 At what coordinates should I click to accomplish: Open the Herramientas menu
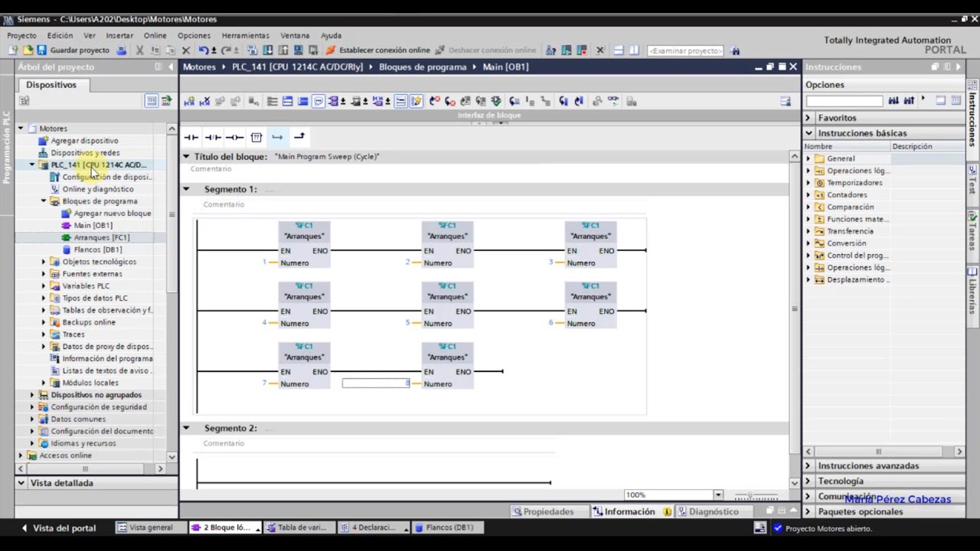tap(245, 35)
